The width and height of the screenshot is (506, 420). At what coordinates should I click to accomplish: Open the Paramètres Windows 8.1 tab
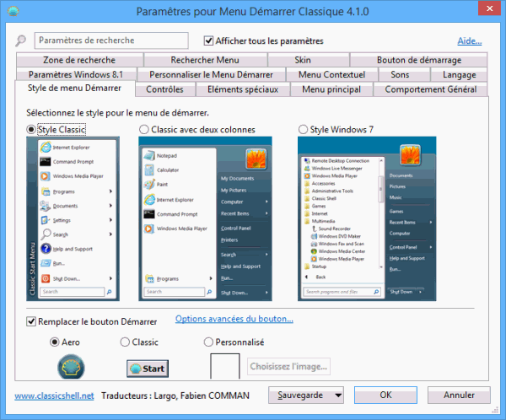click(x=76, y=74)
